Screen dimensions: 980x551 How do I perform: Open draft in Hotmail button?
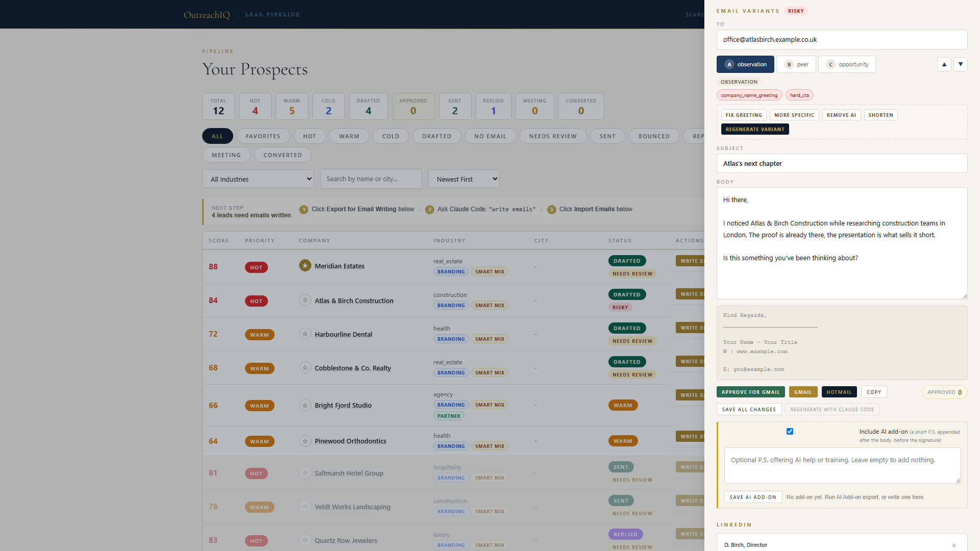point(839,392)
